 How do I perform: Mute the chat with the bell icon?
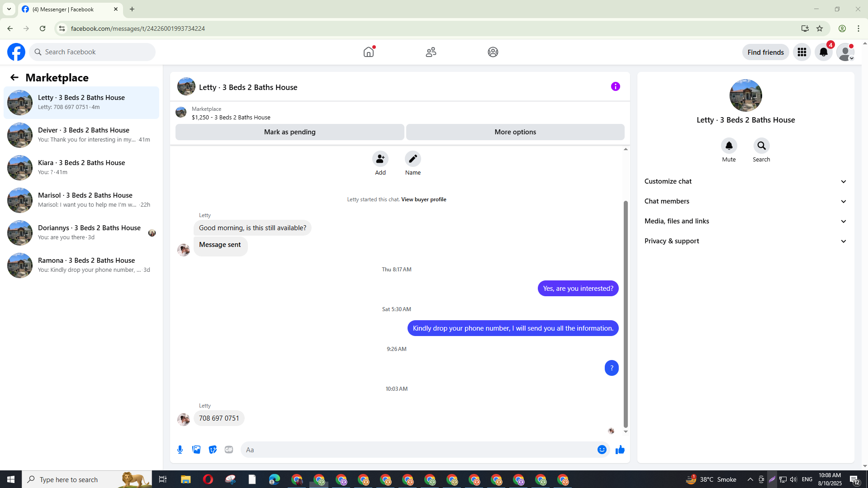[729, 146]
